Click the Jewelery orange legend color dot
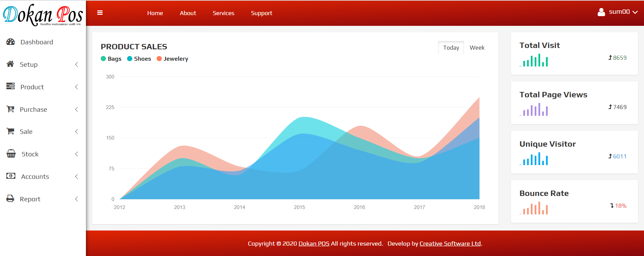The height and width of the screenshot is (256, 644). 159,59
